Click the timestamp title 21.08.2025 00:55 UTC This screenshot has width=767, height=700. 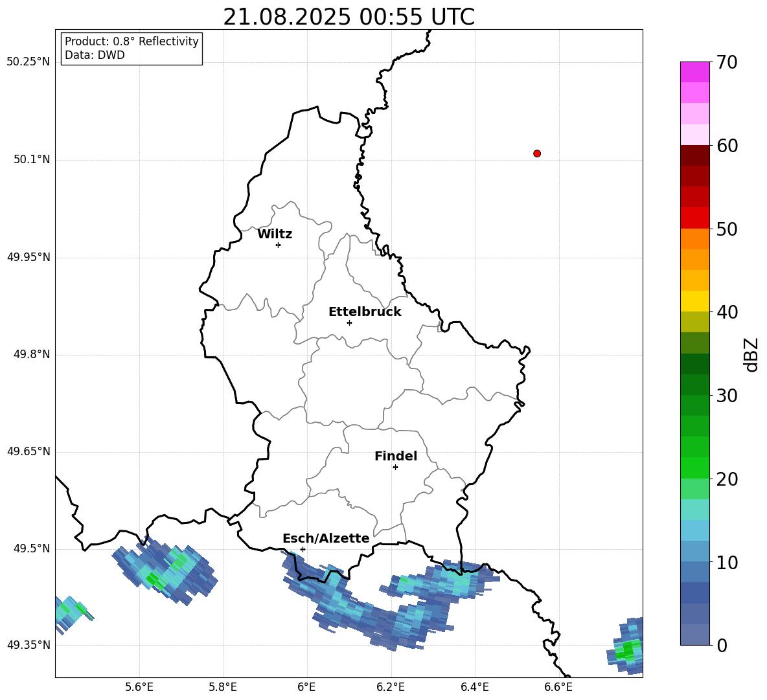(349, 17)
